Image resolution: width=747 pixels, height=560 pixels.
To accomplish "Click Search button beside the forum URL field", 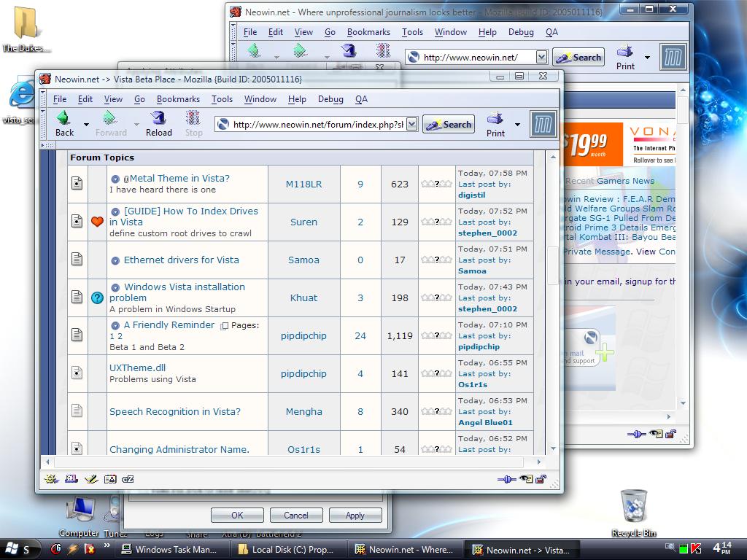I will click(449, 124).
